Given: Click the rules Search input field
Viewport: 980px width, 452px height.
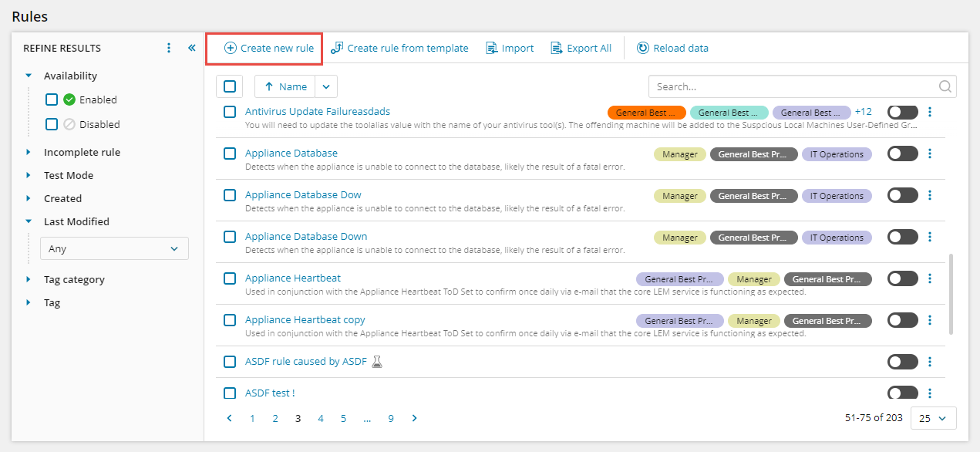Looking at the screenshot, I should (793, 86).
